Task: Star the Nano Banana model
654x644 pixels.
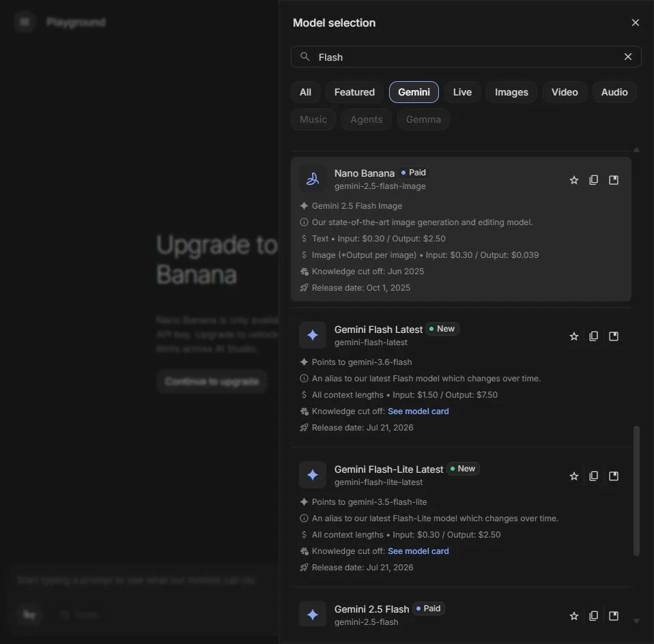Action: [x=574, y=180]
